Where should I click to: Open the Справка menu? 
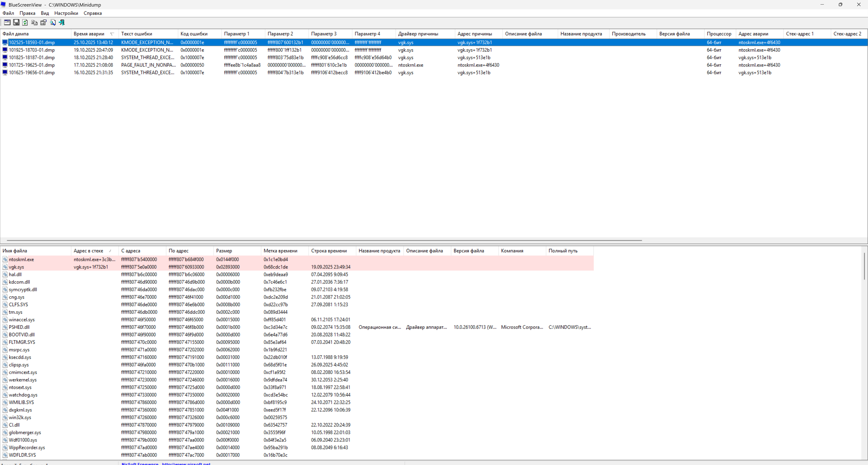93,13
